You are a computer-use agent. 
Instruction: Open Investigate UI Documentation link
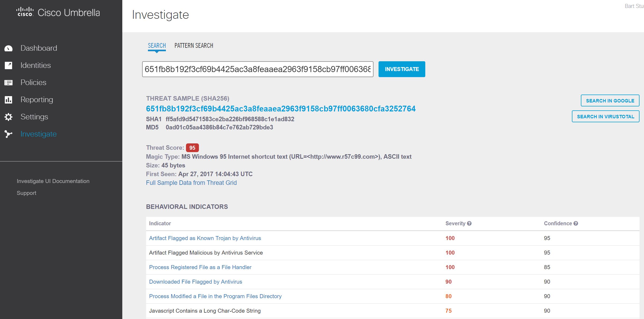(53, 181)
